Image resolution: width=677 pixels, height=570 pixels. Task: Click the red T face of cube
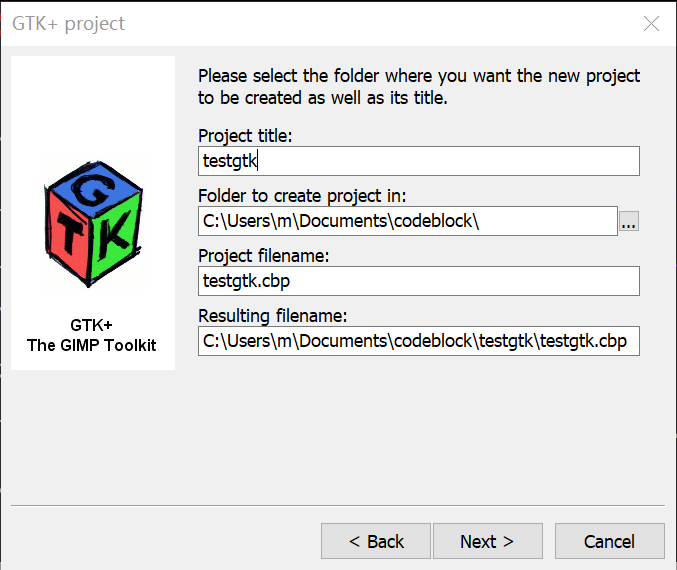[68, 236]
